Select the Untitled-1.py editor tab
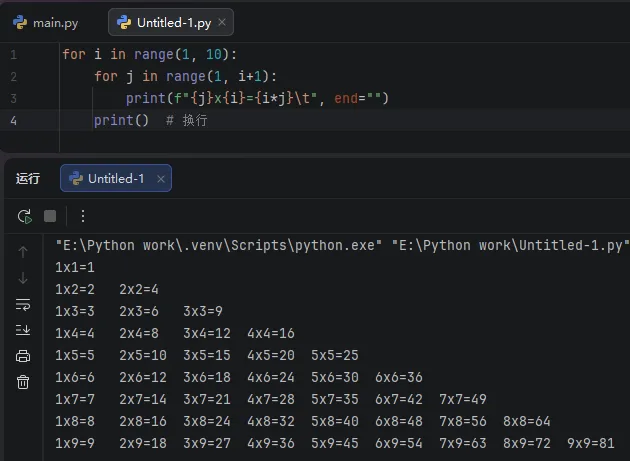Screen dimensions: 630x461 (160, 22)
